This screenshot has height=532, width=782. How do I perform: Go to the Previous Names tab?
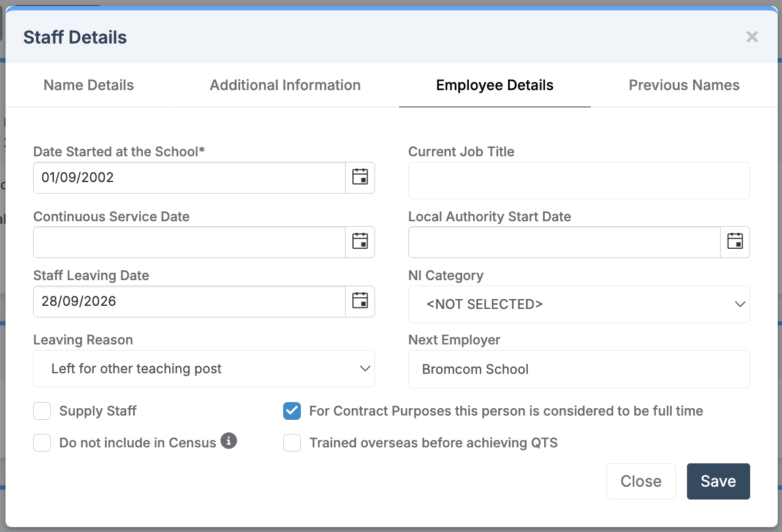[x=684, y=85]
